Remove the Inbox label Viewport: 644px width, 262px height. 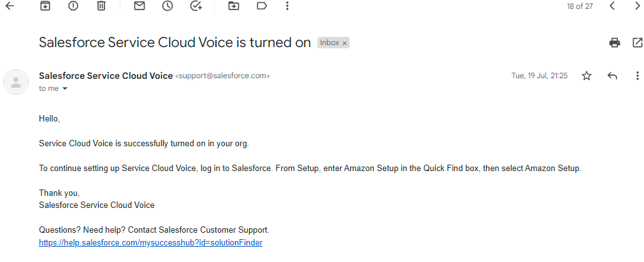(345, 43)
